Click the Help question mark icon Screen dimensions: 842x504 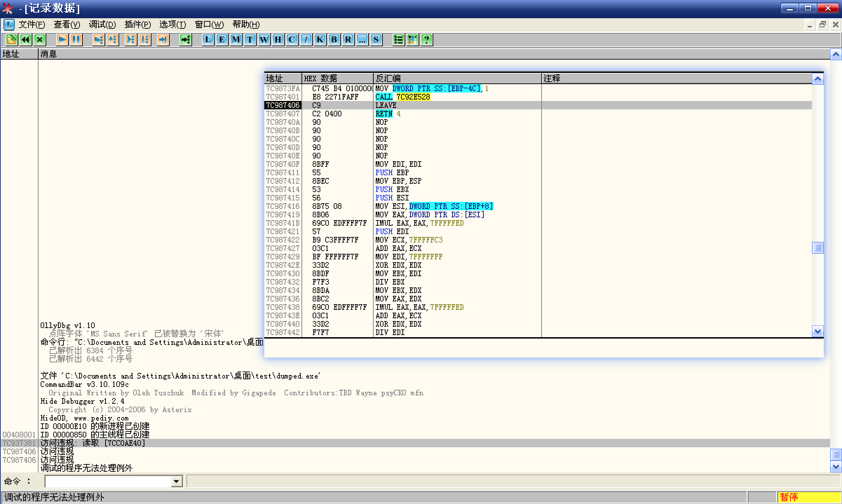click(x=427, y=40)
